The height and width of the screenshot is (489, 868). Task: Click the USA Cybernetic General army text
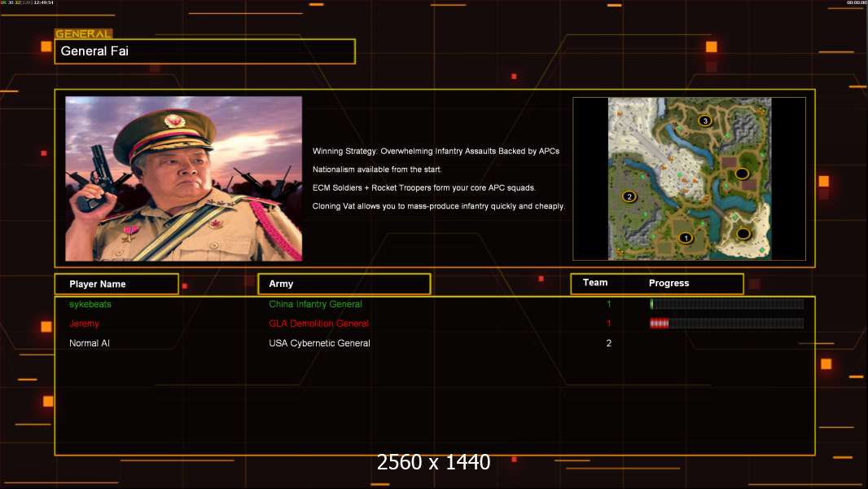319,343
